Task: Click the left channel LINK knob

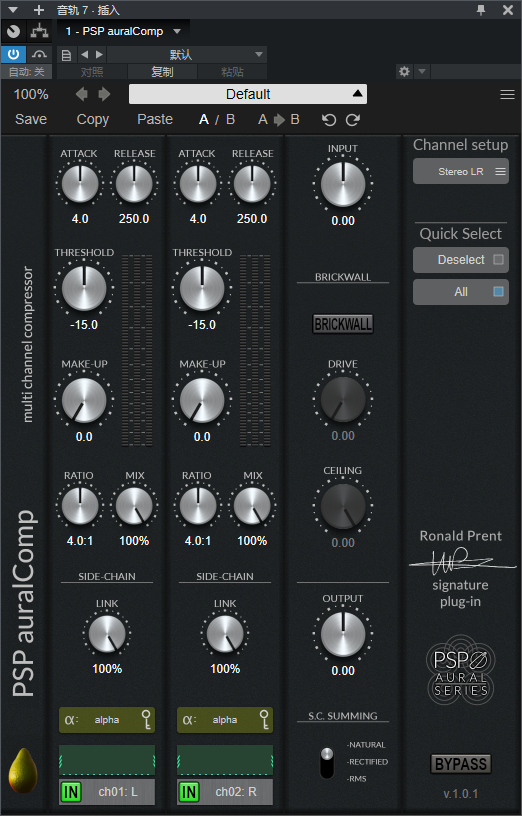Action: (x=107, y=634)
